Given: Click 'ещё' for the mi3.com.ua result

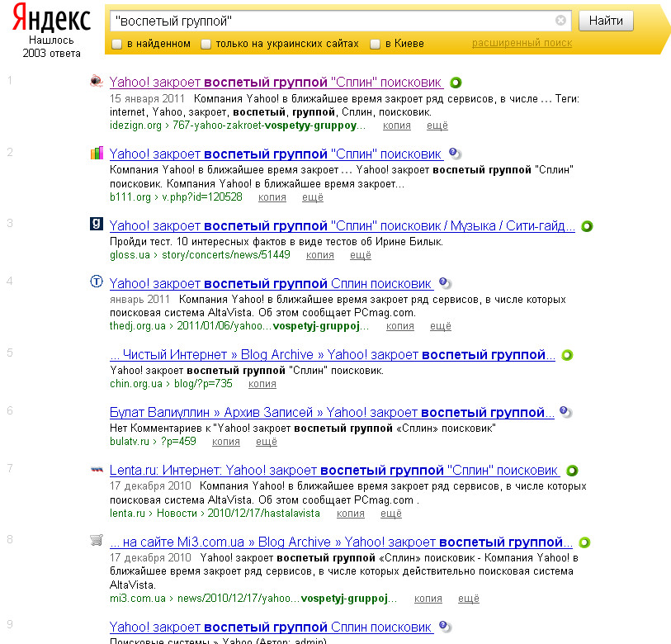Looking at the screenshot, I should [x=469, y=599].
